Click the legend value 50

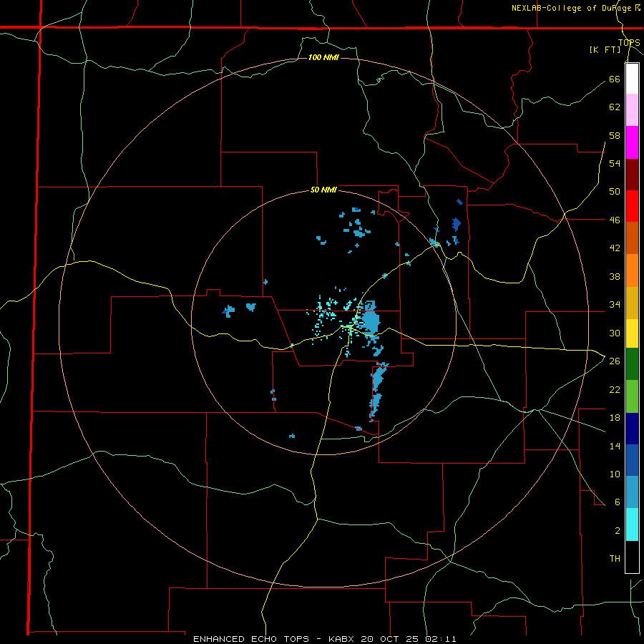615,192
